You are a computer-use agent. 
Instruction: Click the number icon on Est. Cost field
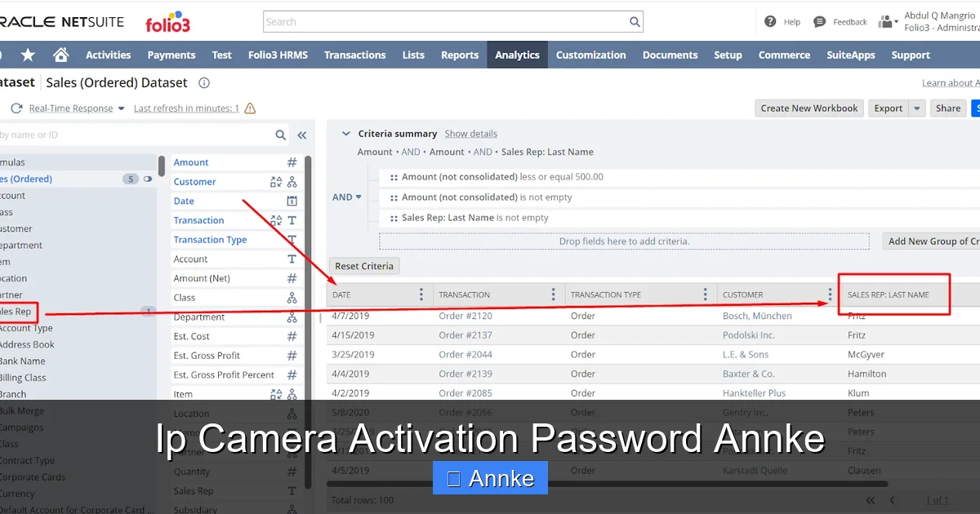click(x=292, y=336)
